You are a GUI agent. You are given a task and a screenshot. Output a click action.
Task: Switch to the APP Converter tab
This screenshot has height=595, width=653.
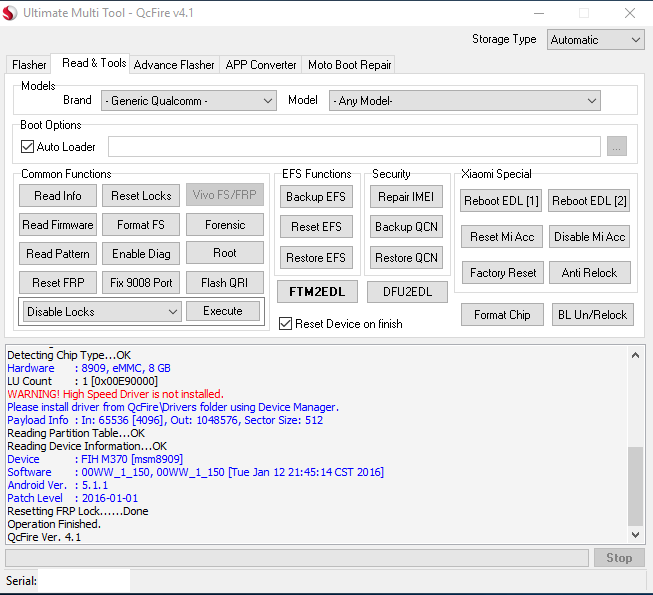261,65
